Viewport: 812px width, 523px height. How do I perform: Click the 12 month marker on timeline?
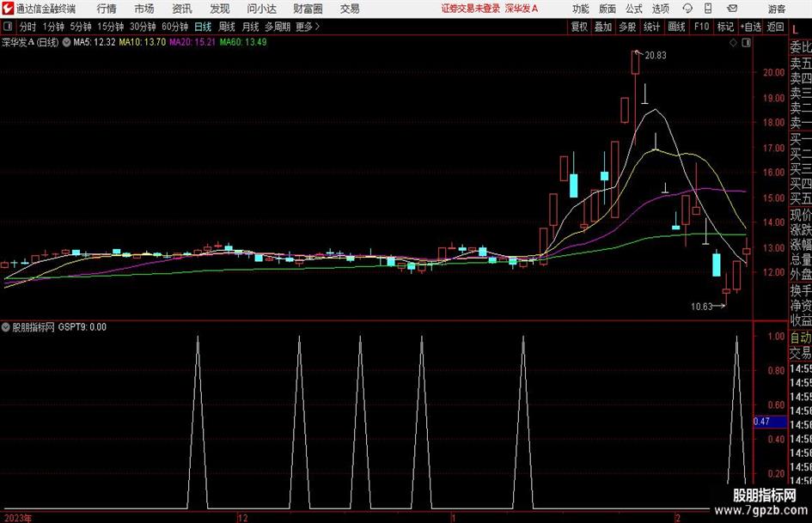point(243,518)
